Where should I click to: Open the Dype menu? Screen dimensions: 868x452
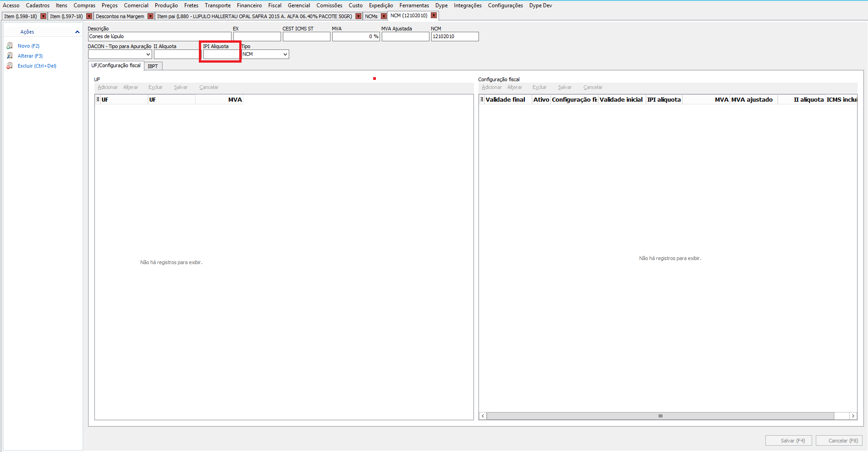point(441,5)
